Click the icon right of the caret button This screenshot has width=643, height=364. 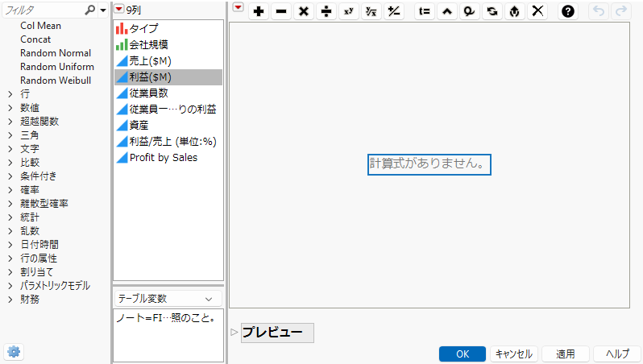[470, 11]
